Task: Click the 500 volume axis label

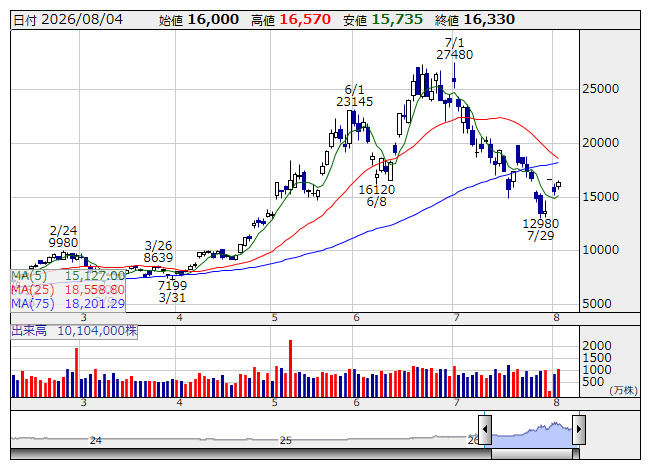Action: point(593,381)
